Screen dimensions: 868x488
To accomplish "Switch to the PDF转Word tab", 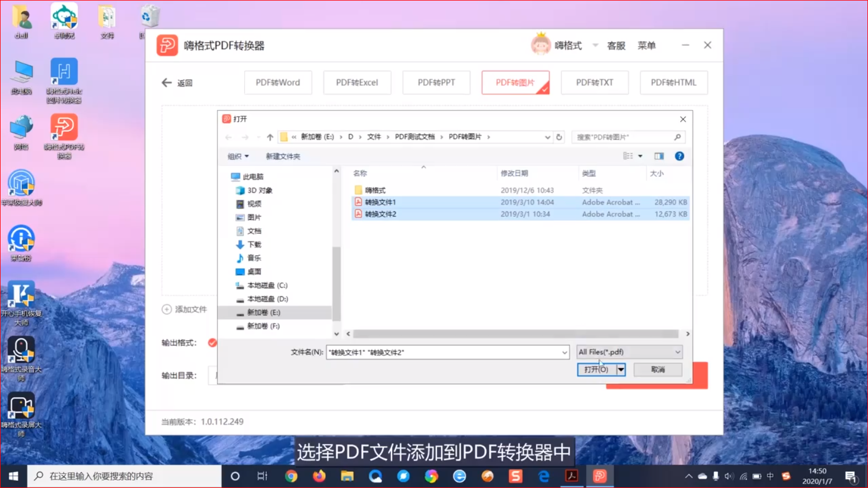I will (278, 83).
